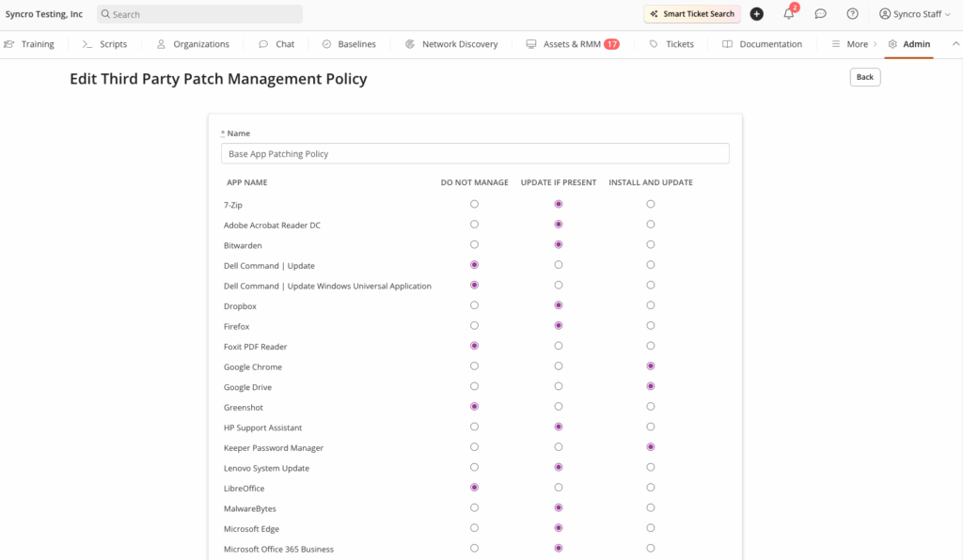Set Greenshot to Update If Present
This screenshot has height=560, width=963.
coord(559,407)
